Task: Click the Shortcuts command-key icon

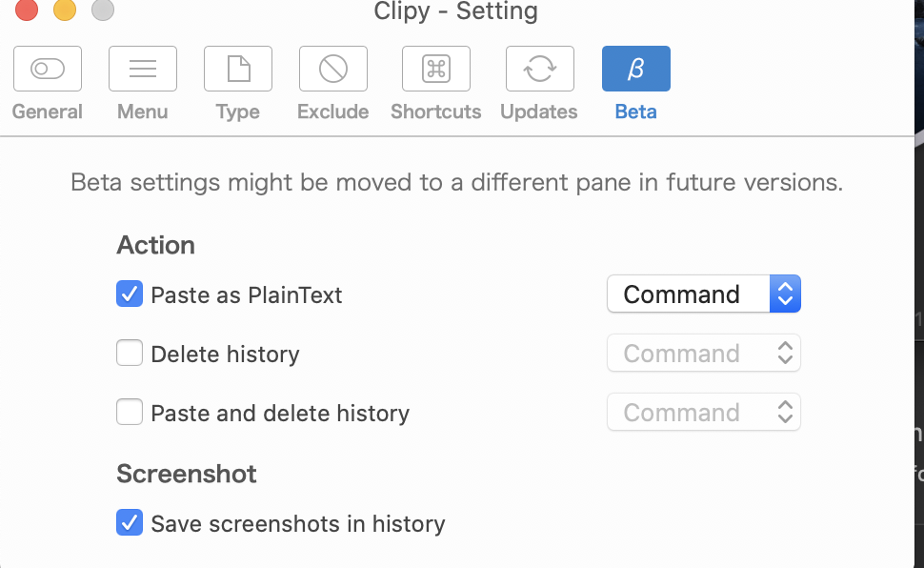Action: click(436, 69)
